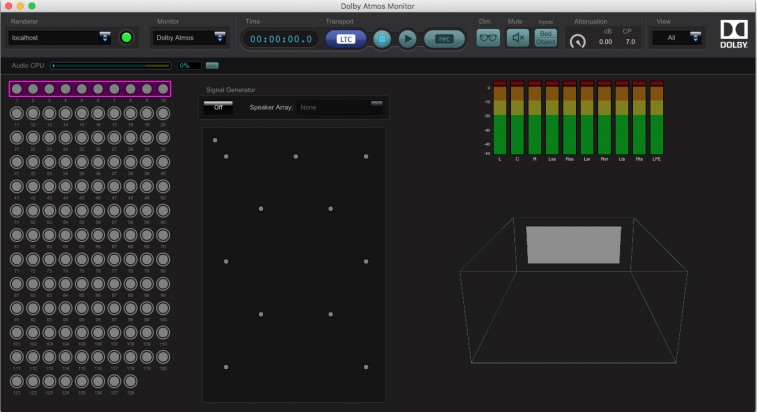Click bed channel indicator 1
Viewport: 757px width, 412px height.
point(17,89)
